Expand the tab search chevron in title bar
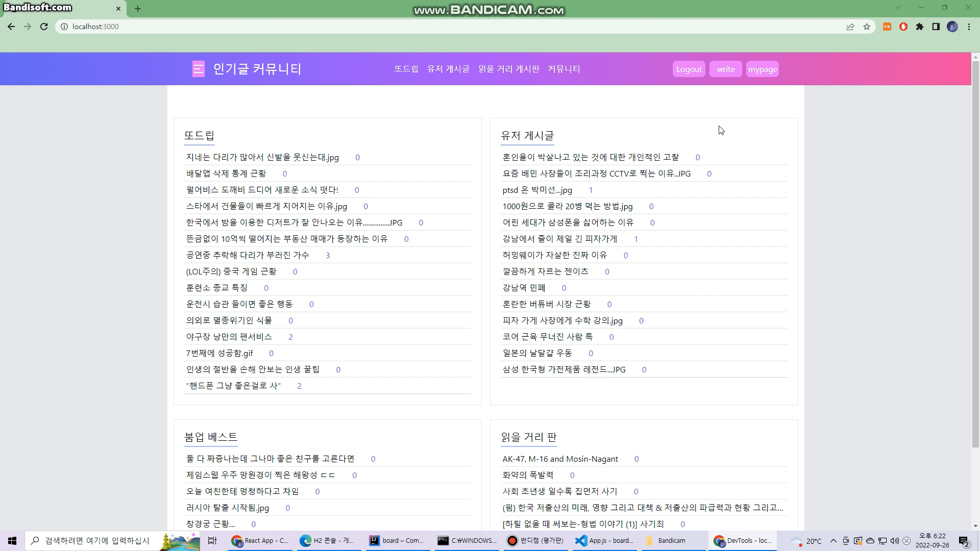980x551 pixels. click(x=898, y=7)
